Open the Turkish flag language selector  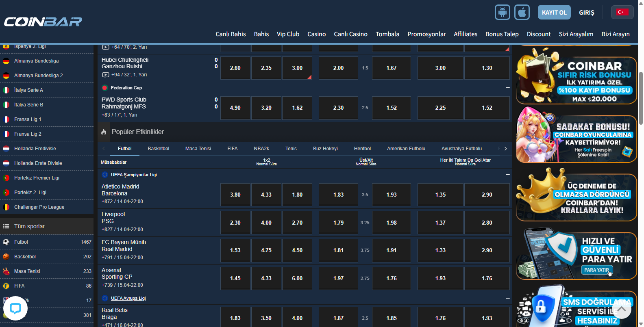pos(622,12)
